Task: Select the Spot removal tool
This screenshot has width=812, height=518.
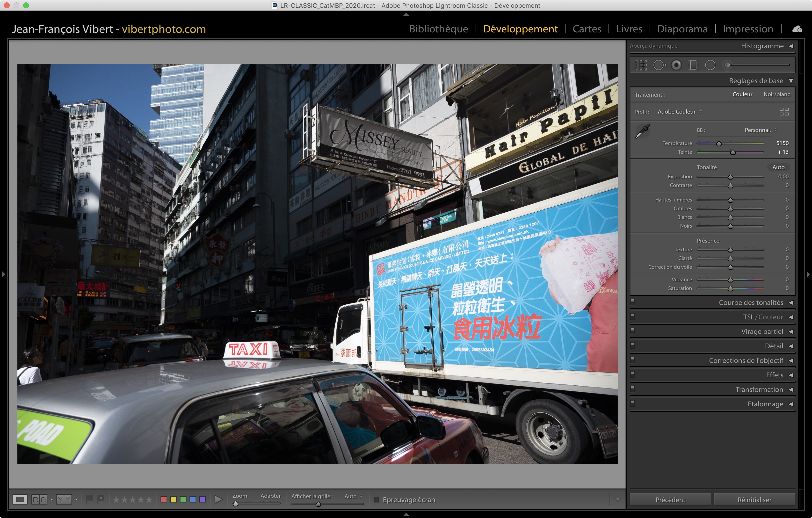Action: (659, 65)
